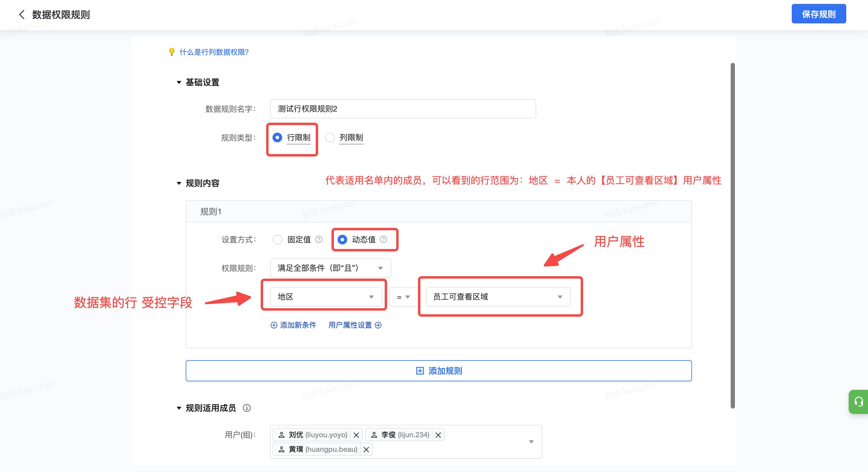Open the 地区 field dropdown
The image size is (868, 472).
(326, 297)
